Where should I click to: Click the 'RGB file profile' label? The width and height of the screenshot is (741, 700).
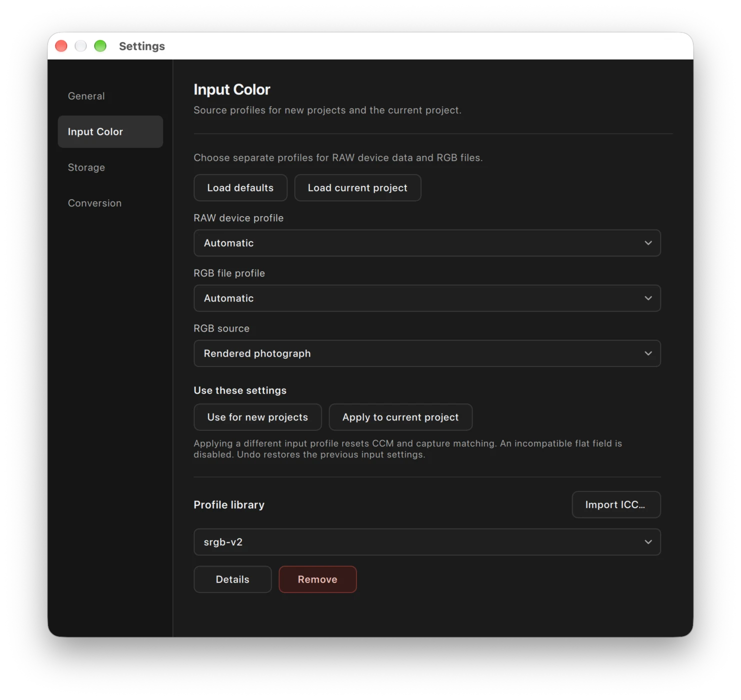[229, 273]
